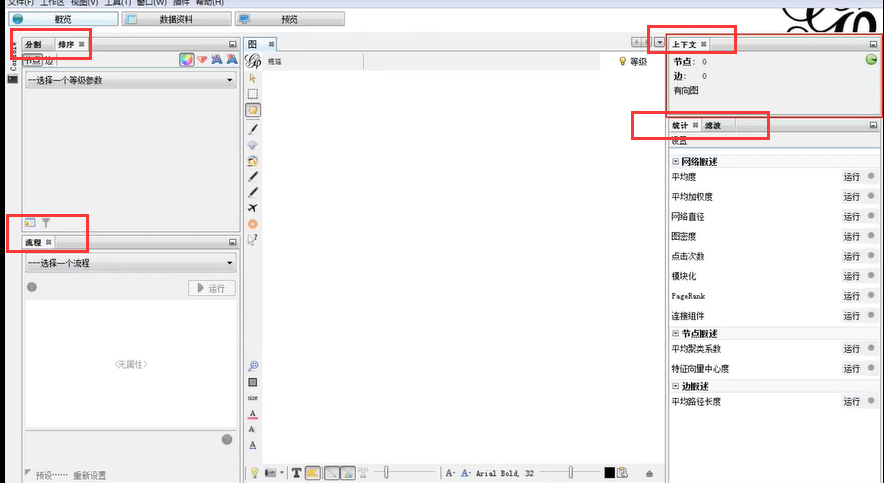Select the edit cursor question tool
Image resolution: width=884 pixels, height=483 pixels.
(x=253, y=240)
